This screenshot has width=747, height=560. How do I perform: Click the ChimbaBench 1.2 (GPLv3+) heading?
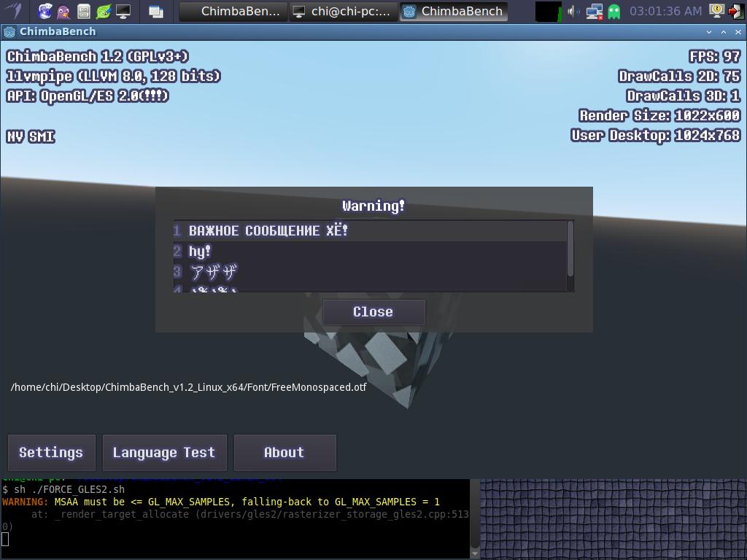[x=98, y=57]
